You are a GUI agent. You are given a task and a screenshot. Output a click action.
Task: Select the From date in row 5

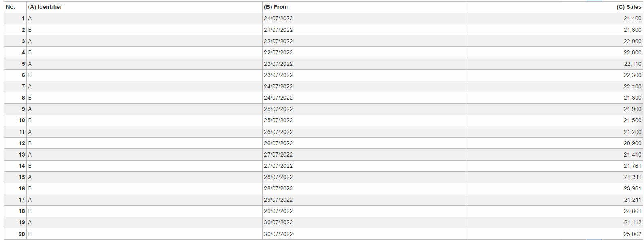(x=278, y=64)
